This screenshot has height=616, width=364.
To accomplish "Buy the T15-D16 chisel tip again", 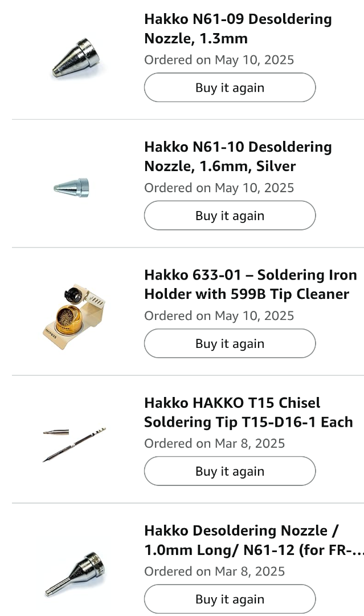I will coord(230,471).
